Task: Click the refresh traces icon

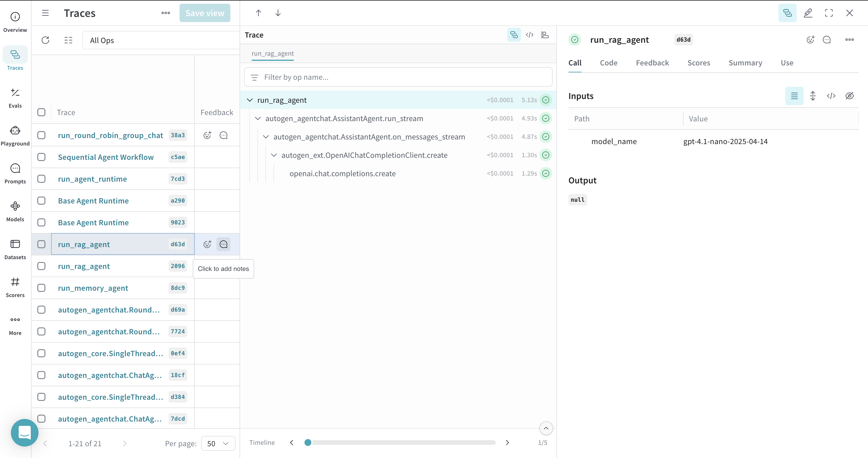Action: pos(45,40)
